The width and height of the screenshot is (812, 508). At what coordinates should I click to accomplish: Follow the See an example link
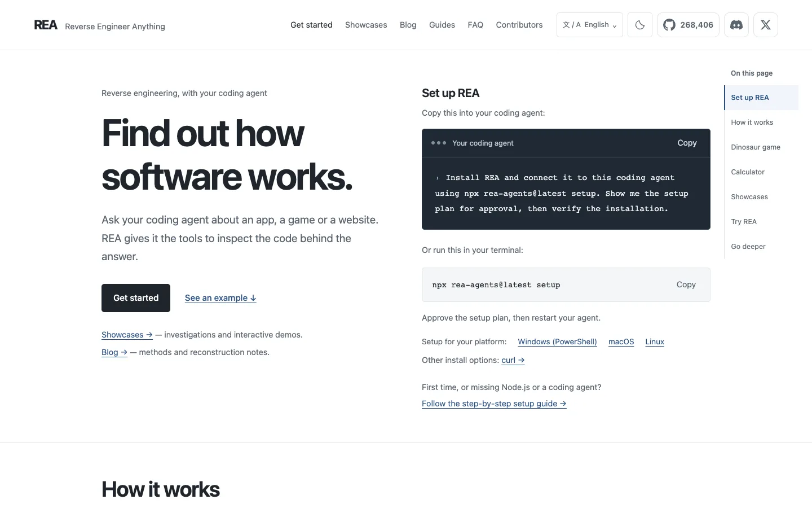pyautogui.click(x=220, y=298)
